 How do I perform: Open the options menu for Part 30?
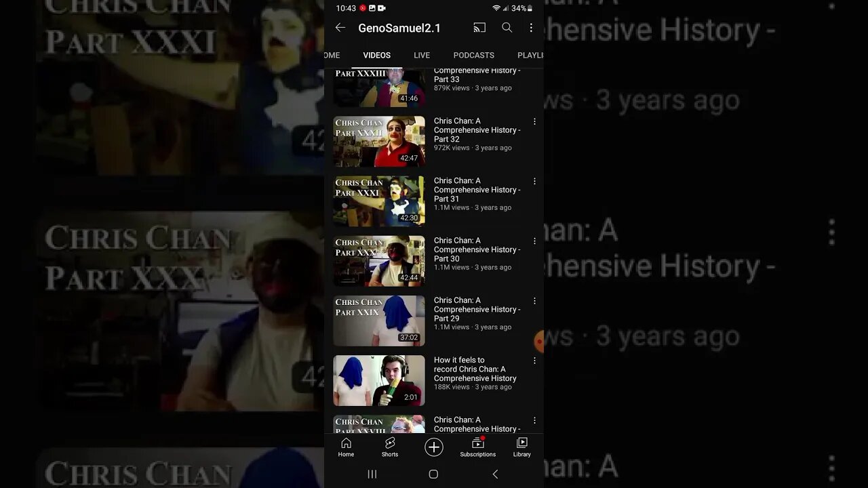pyautogui.click(x=534, y=241)
